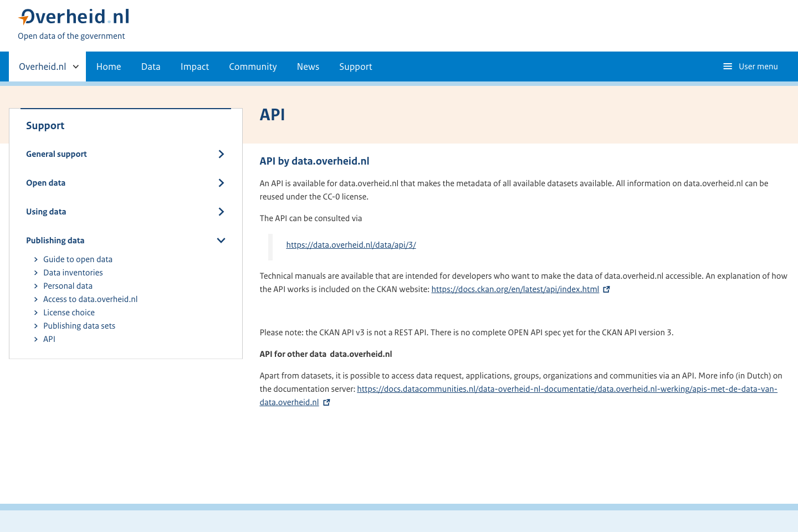The image size is (798, 532).
Task: Click the arrow icon before Data inventories
Action: [35, 273]
